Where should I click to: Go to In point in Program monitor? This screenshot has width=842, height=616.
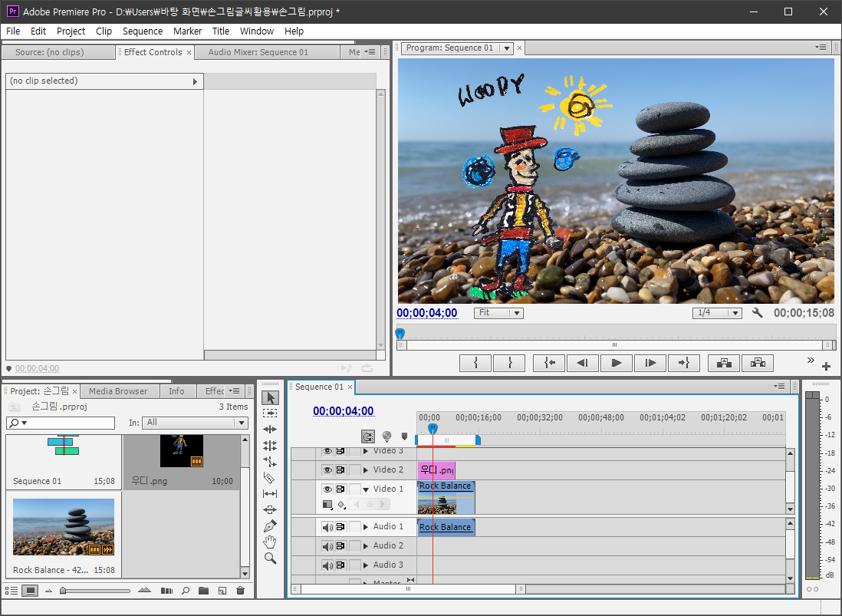549,363
